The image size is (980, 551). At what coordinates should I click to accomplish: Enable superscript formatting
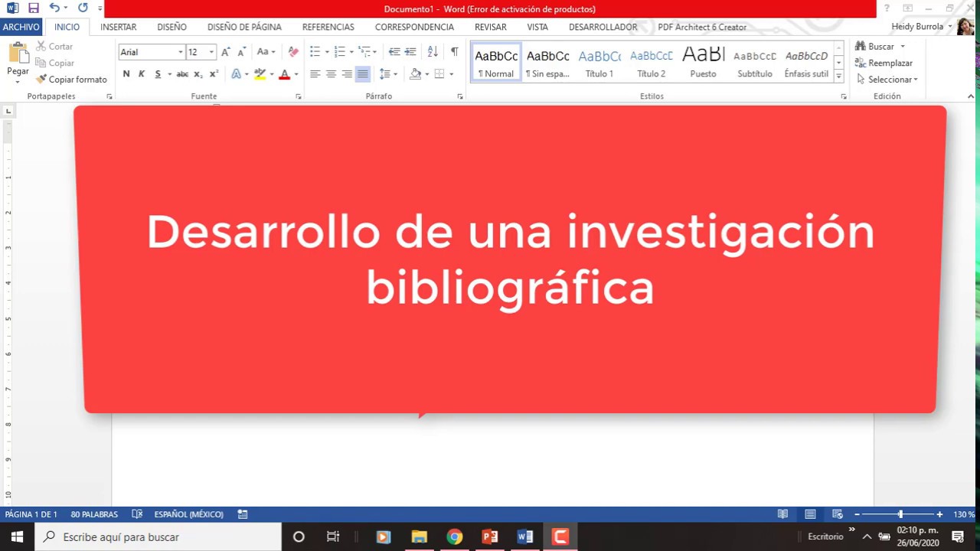pos(213,73)
